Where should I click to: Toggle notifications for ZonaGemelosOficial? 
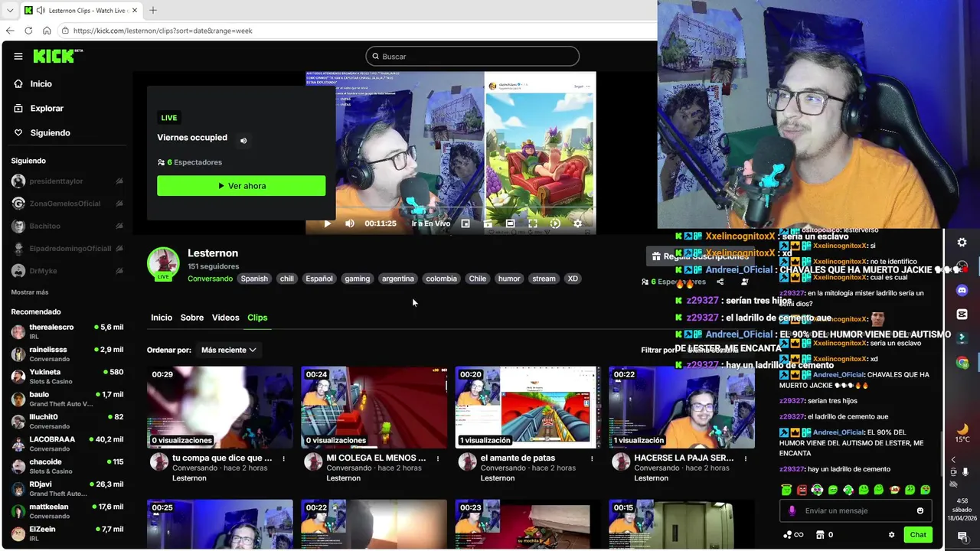(x=119, y=204)
